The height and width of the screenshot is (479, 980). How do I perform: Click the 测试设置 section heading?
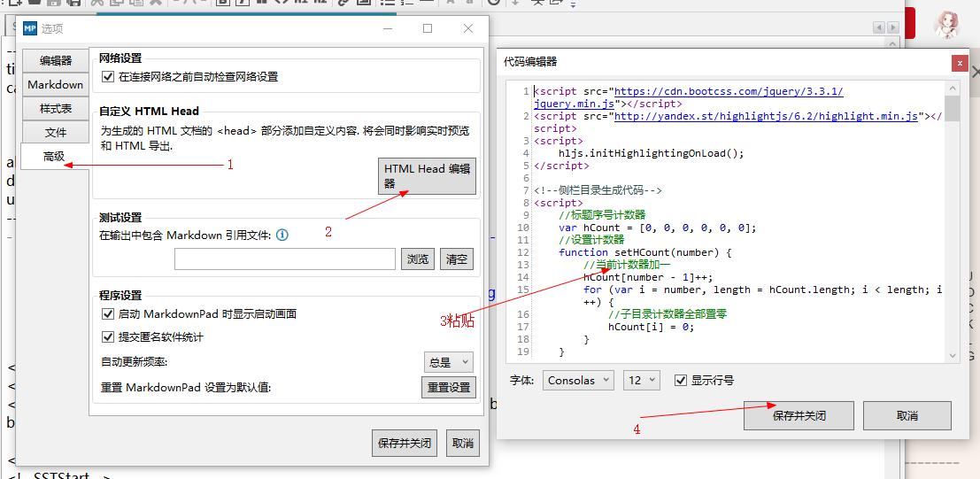[x=120, y=217]
